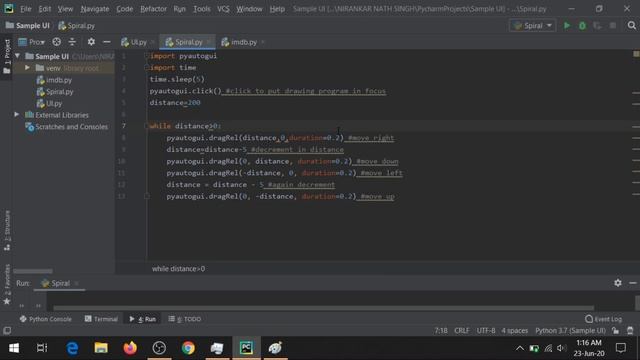The image size is (640, 360).
Task: Click the Run output horizontal scrollbar
Action: [324, 308]
